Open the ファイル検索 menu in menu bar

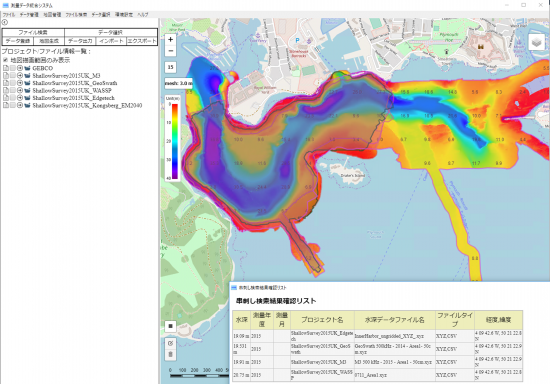click(x=76, y=15)
